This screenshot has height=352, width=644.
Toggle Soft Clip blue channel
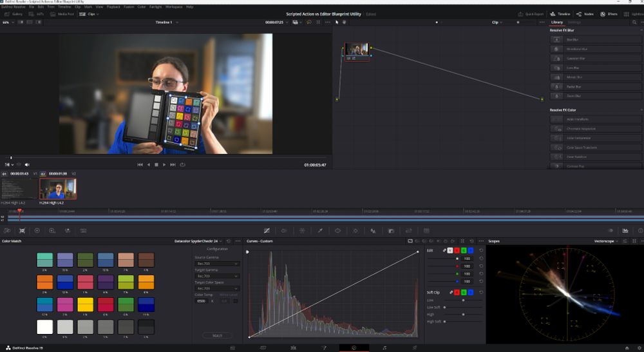coord(471,293)
